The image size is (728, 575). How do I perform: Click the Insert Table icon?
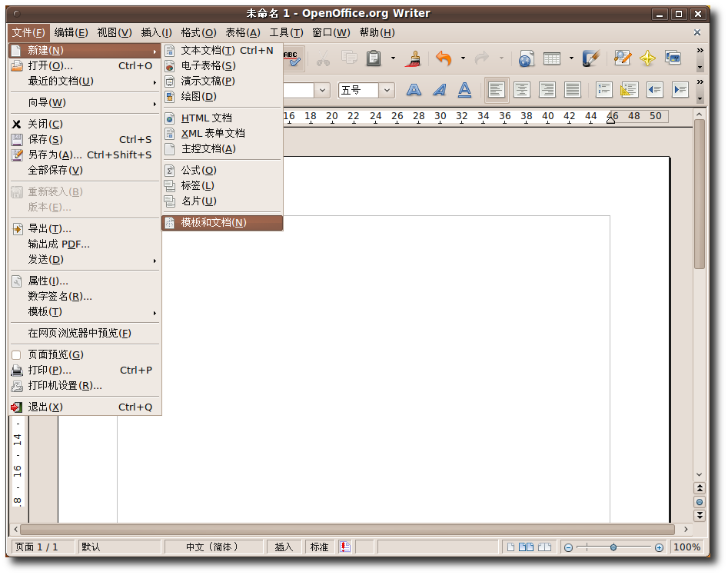[x=551, y=58]
